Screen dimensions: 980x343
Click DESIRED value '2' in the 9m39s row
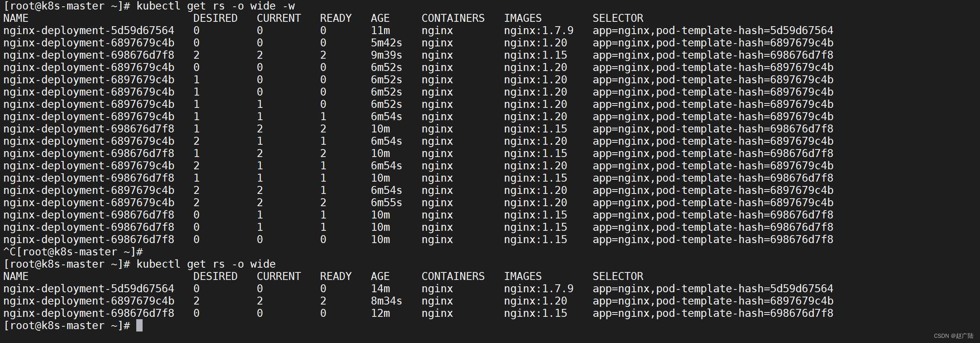click(196, 55)
